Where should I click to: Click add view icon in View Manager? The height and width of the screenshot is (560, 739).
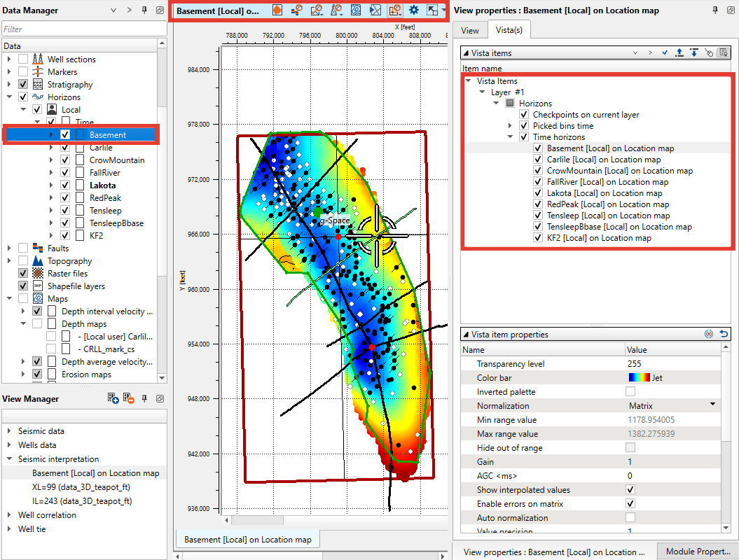[113, 398]
